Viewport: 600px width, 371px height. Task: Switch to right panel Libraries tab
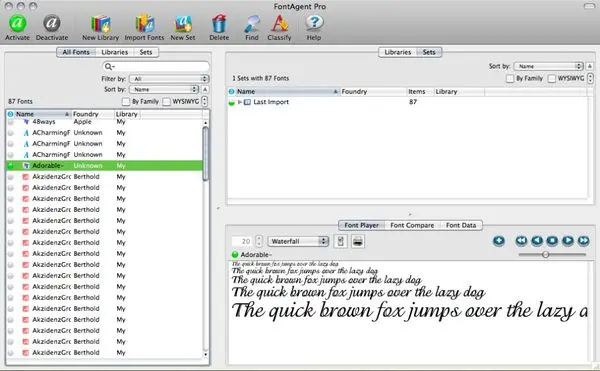[x=398, y=52]
